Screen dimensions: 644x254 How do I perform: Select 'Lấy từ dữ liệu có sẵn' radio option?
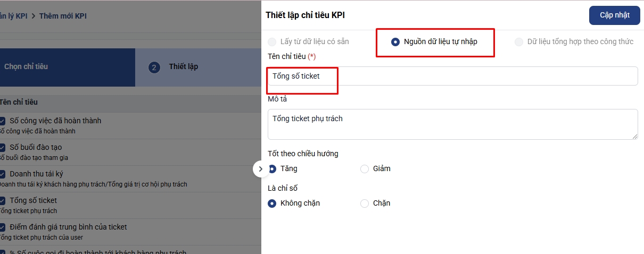[x=273, y=41]
